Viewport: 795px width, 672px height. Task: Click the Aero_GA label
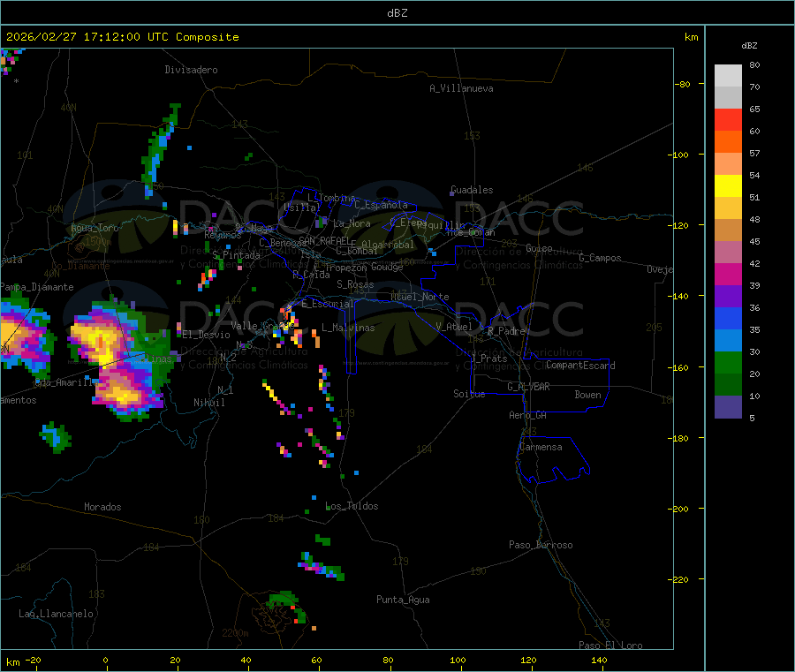tap(528, 415)
